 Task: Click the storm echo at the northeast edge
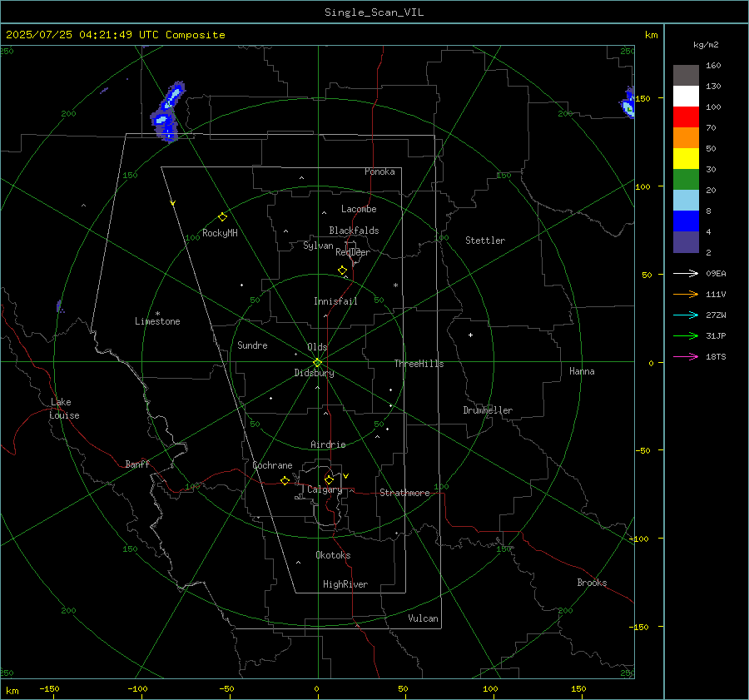click(x=628, y=102)
